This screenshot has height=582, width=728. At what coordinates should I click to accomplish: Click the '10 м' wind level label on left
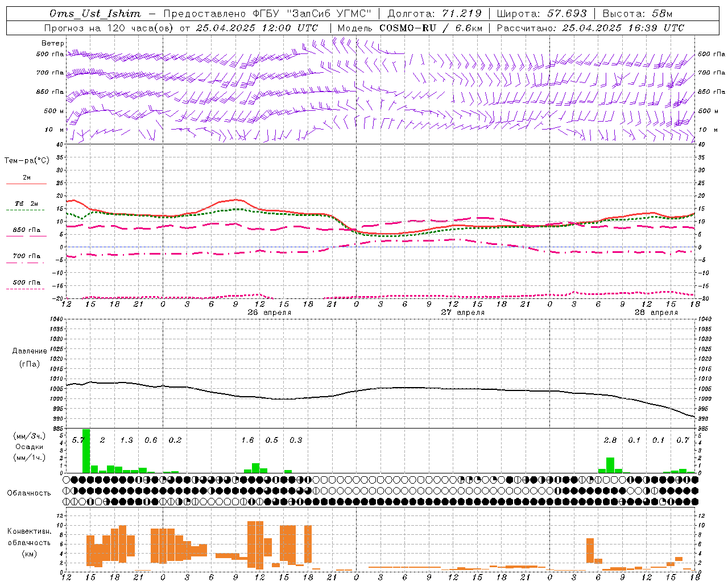pyautogui.click(x=54, y=130)
